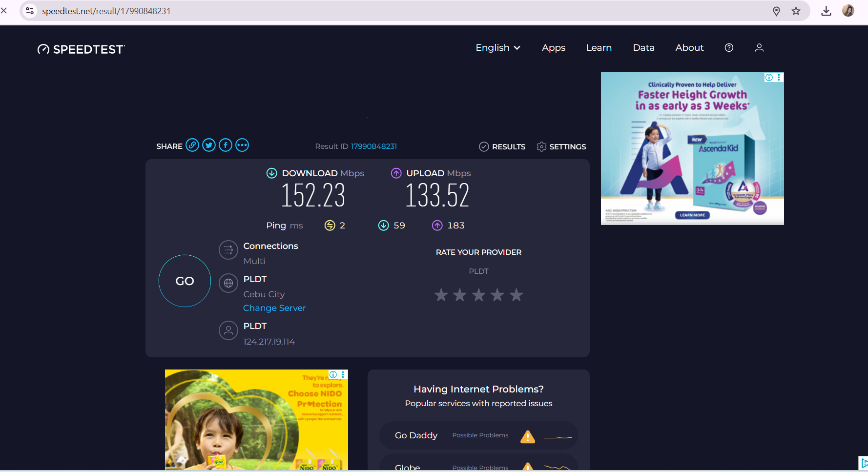Open the AscendaKid advertisement image

(692, 148)
